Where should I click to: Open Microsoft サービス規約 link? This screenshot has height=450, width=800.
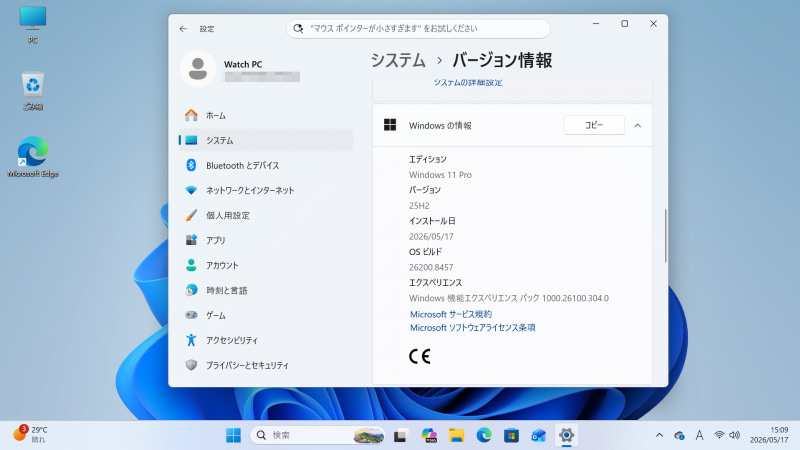(x=451, y=314)
